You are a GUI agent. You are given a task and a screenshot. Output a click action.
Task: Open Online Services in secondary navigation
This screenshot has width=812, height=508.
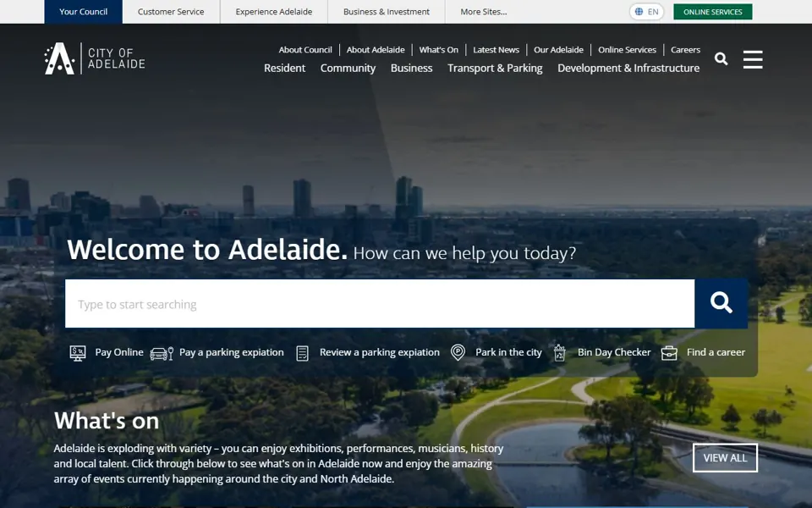point(627,50)
